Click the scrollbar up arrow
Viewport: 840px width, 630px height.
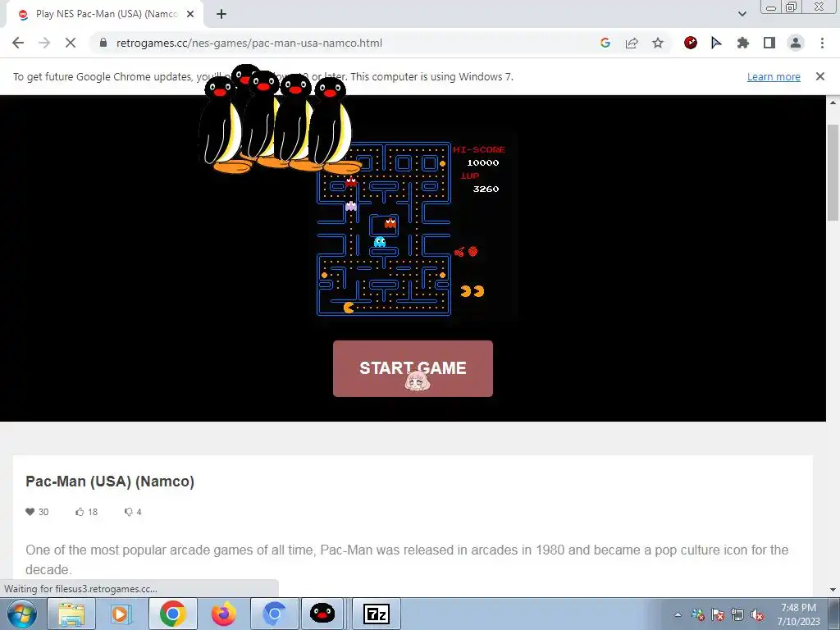tap(833, 102)
